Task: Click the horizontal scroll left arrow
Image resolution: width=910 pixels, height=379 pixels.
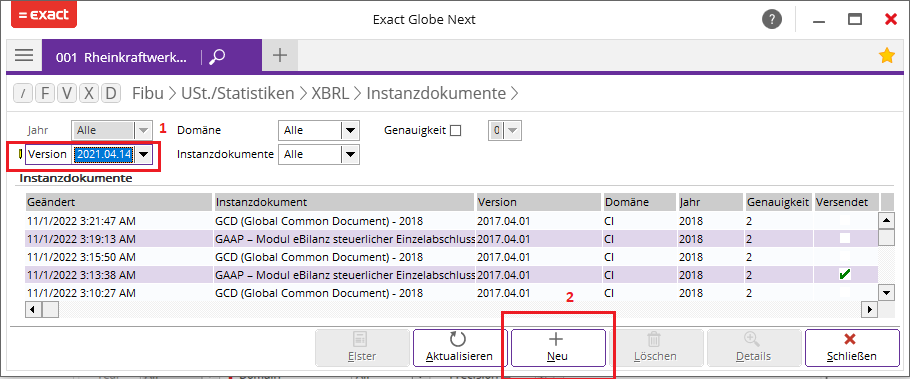Action: 33,310
